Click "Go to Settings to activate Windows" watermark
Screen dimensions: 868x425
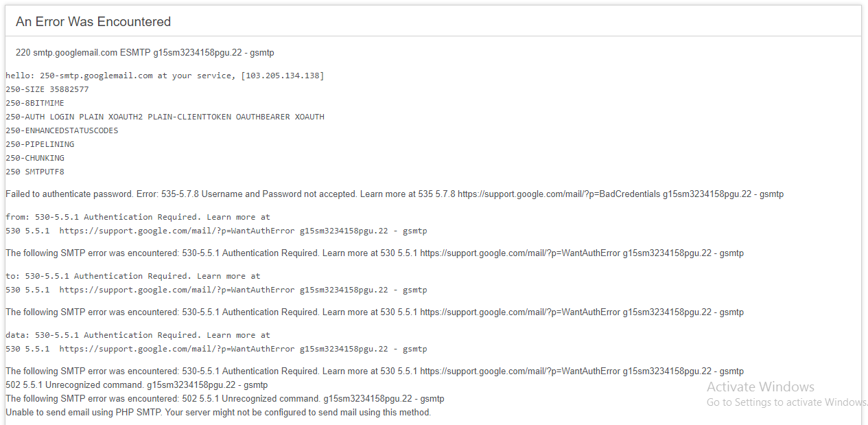pos(787,402)
